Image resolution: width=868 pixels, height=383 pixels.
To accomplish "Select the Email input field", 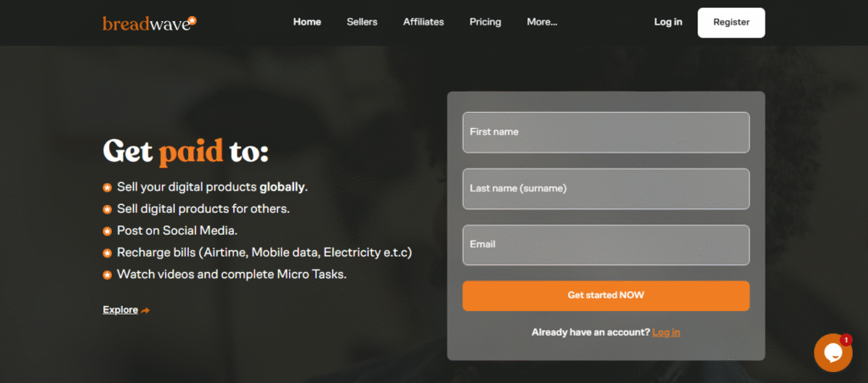I will [x=605, y=245].
